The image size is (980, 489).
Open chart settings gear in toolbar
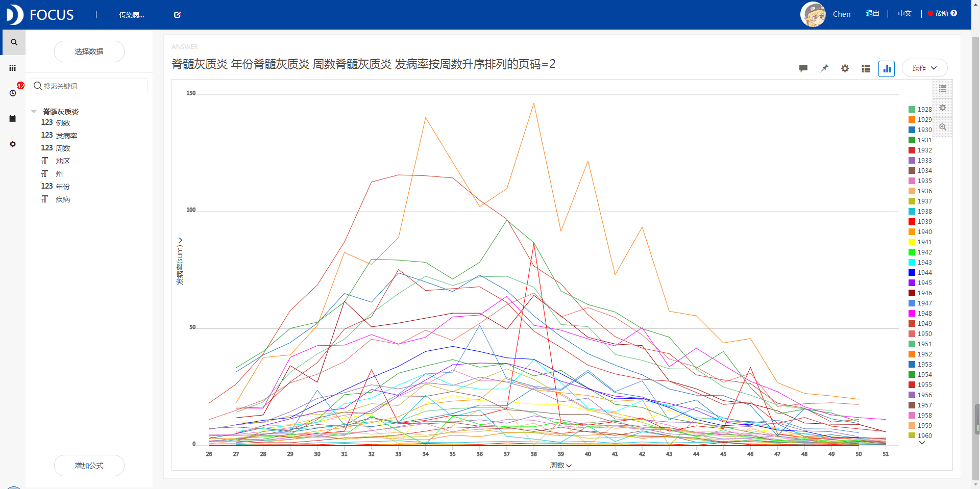845,68
